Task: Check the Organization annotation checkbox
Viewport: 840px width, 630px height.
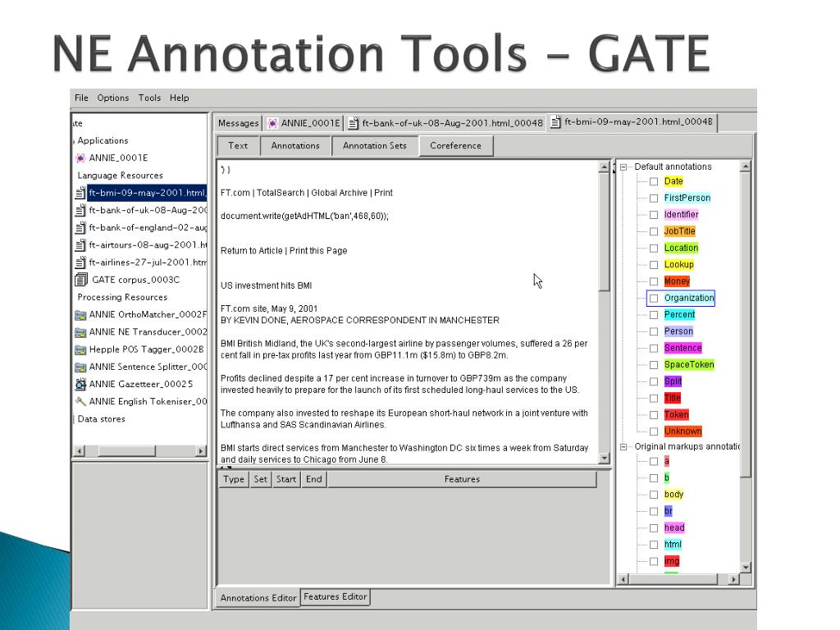Action: pyautogui.click(x=654, y=298)
